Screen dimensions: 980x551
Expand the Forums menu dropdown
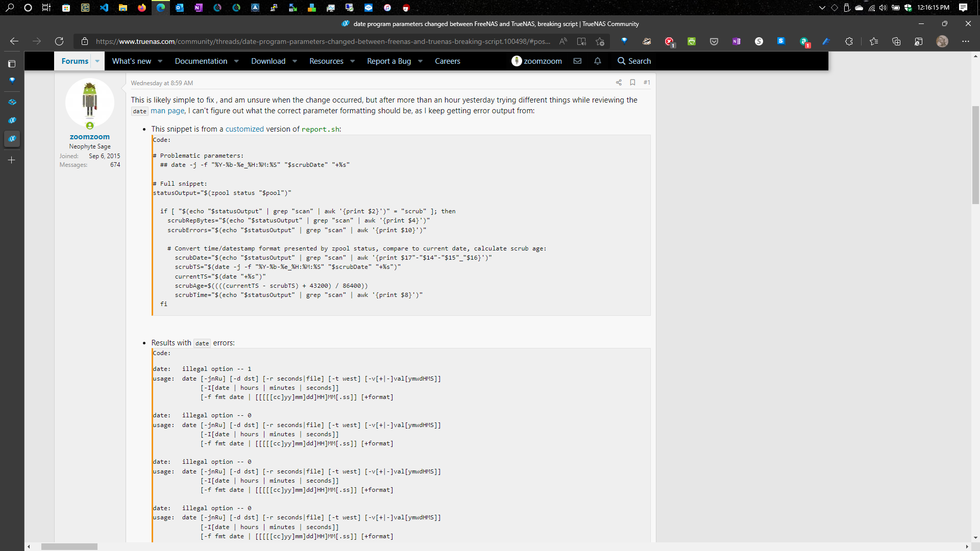click(97, 61)
